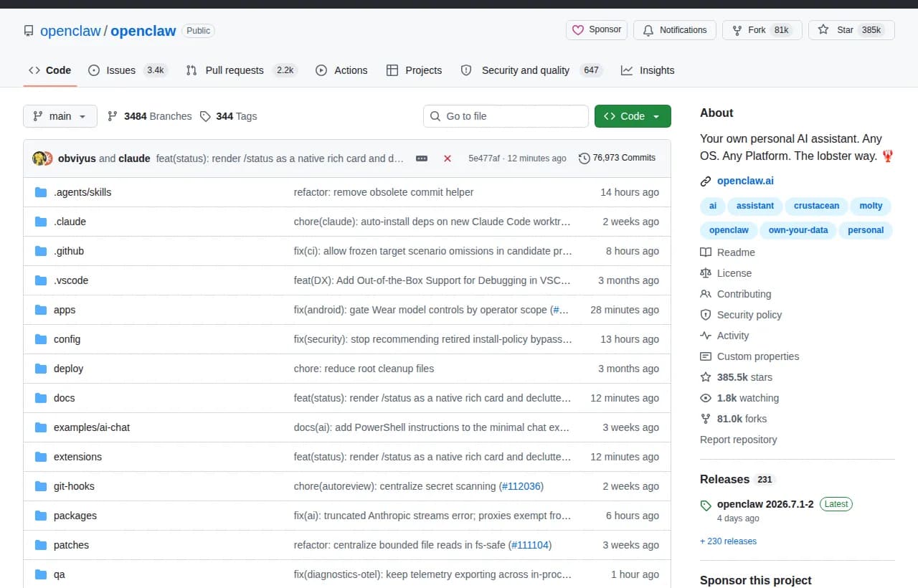The height and width of the screenshot is (588, 918).
Task: Open the 3484 Branches link
Action: pyautogui.click(x=150, y=116)
